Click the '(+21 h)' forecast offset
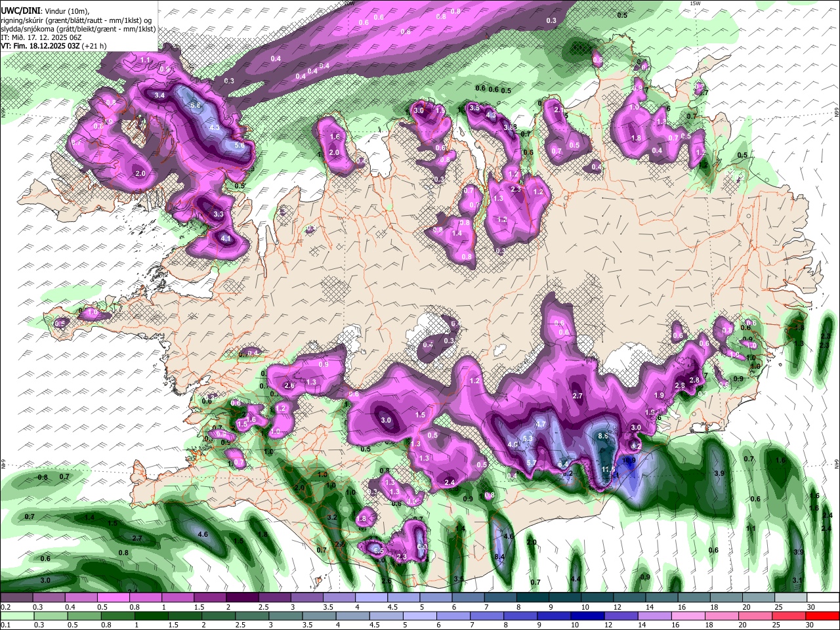 94,46
